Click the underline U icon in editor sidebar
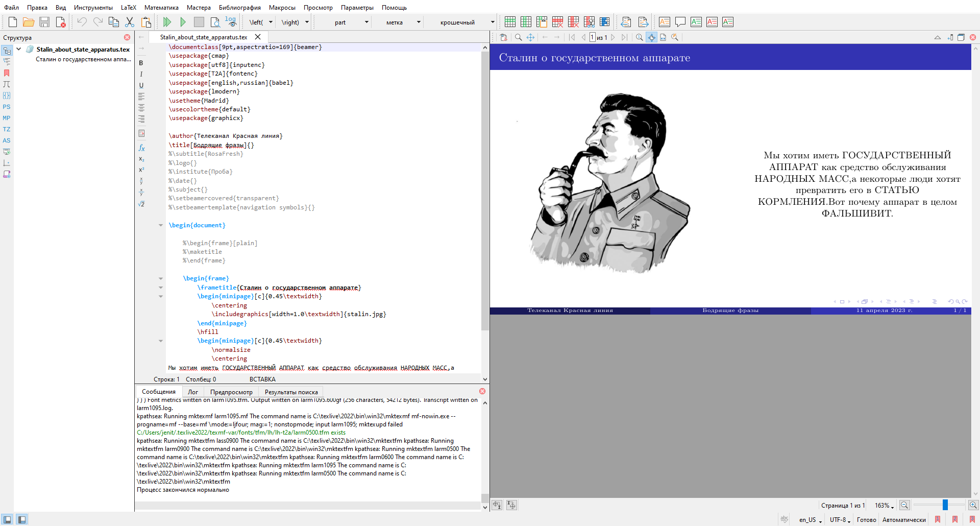This screenshot has width=980, height=526. coord(141,85)
